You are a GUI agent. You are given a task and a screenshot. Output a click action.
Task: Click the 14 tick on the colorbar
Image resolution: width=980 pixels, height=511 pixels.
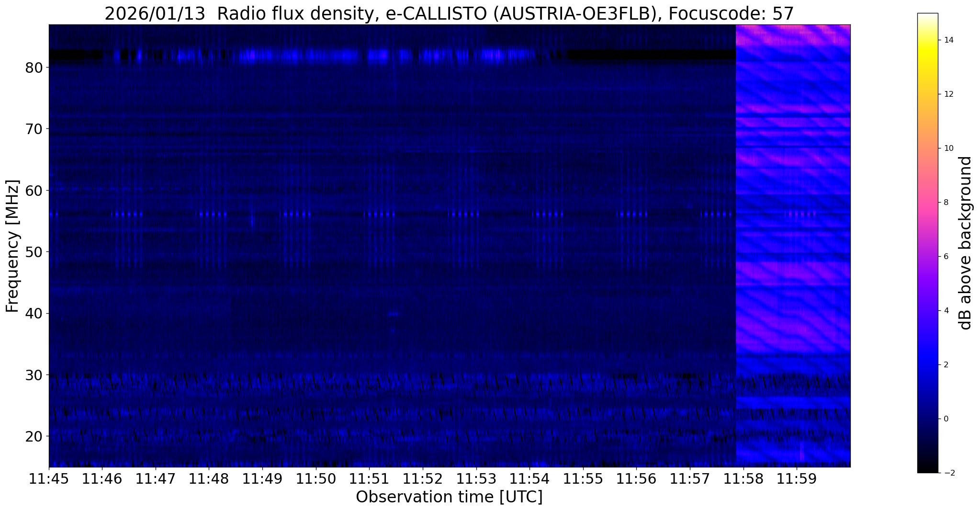coord(948,40)
